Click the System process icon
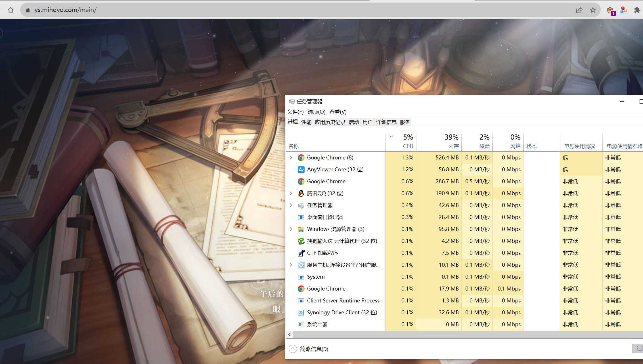643x364 pixels. pos(301,277)
